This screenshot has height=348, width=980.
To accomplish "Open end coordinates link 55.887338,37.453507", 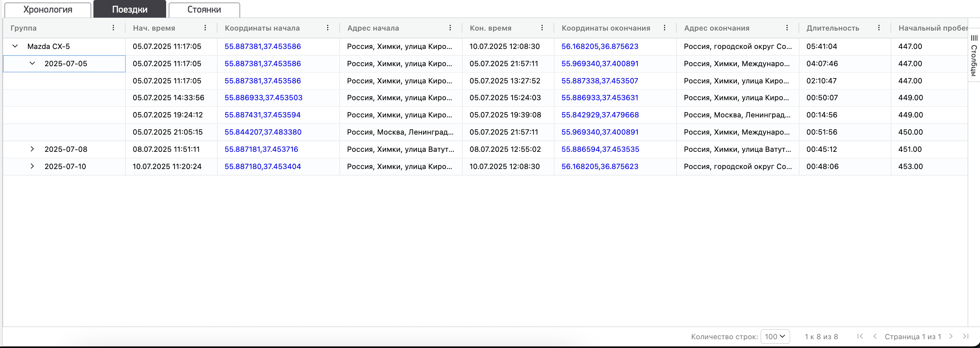I will [x=600, y=81].
